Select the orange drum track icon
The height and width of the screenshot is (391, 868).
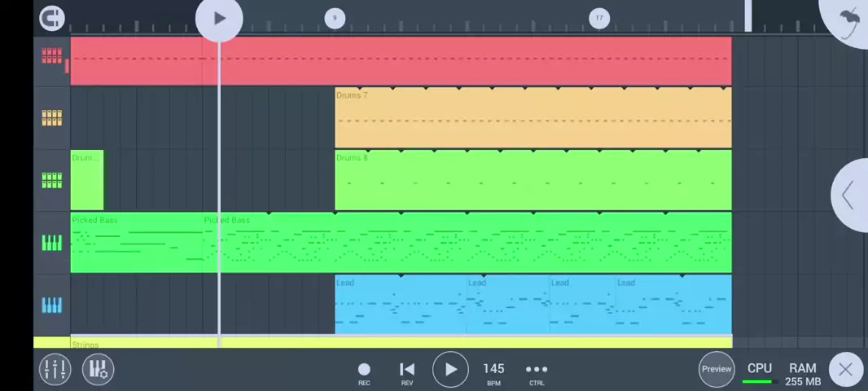(x=51, y=118)
